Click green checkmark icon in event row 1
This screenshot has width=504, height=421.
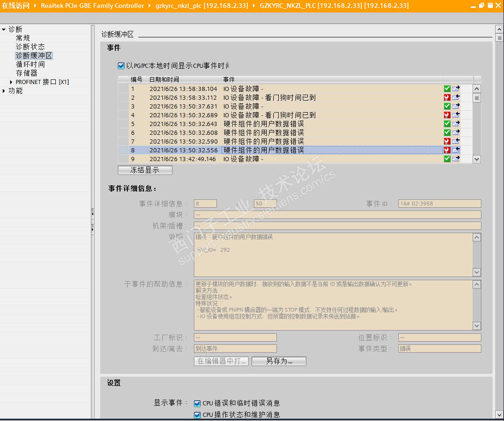tap(447, 88)
